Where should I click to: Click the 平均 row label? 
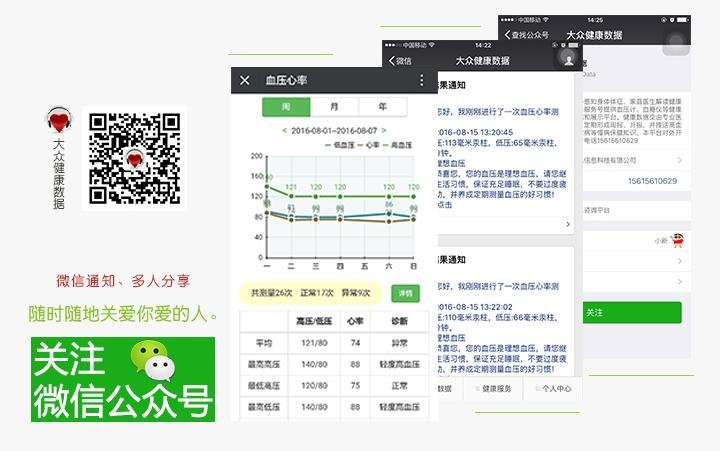(264, 343)
